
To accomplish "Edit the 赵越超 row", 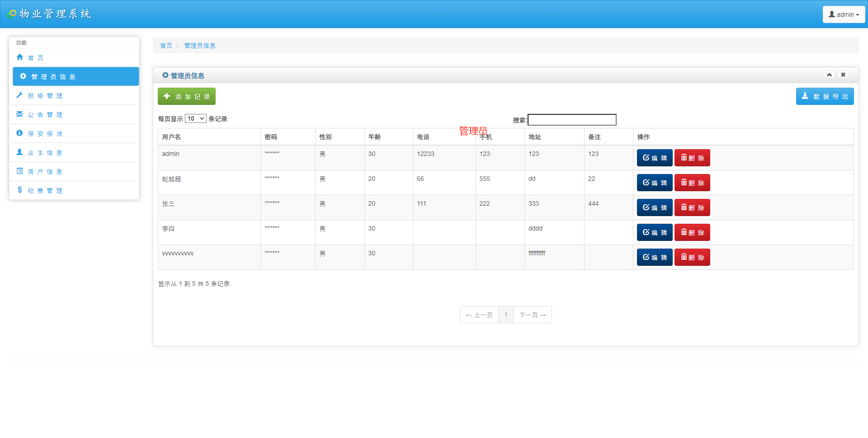I will click(655, 183).
